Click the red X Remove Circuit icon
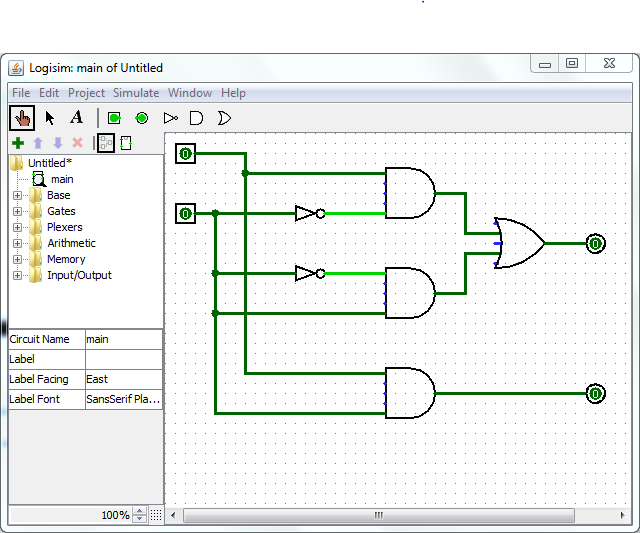The image size is (640, 533). (x=78, y=143)
